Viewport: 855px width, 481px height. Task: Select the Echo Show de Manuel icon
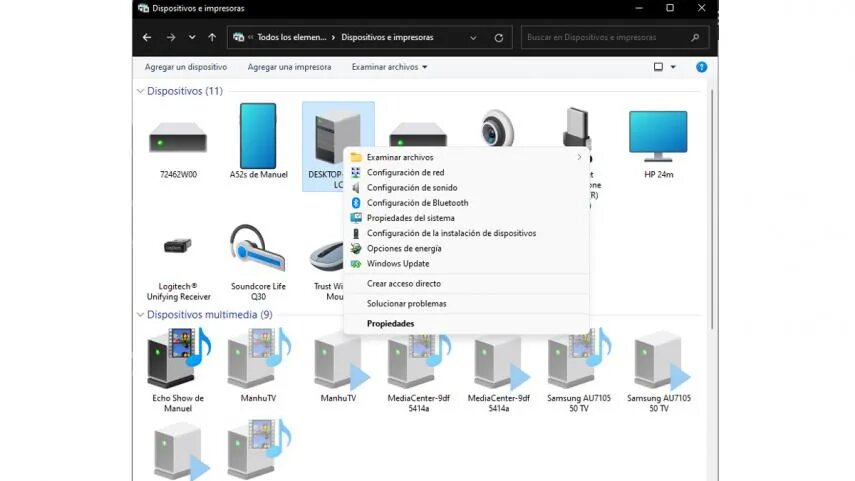pyautogui.click(x=178, y=358)
